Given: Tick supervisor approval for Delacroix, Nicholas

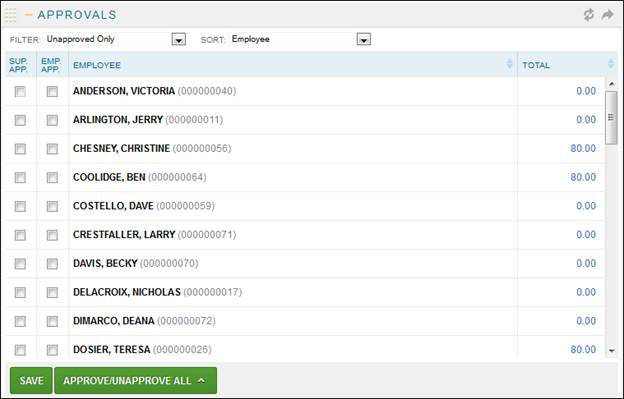Looking at the screenshot, I should point(20,292).
